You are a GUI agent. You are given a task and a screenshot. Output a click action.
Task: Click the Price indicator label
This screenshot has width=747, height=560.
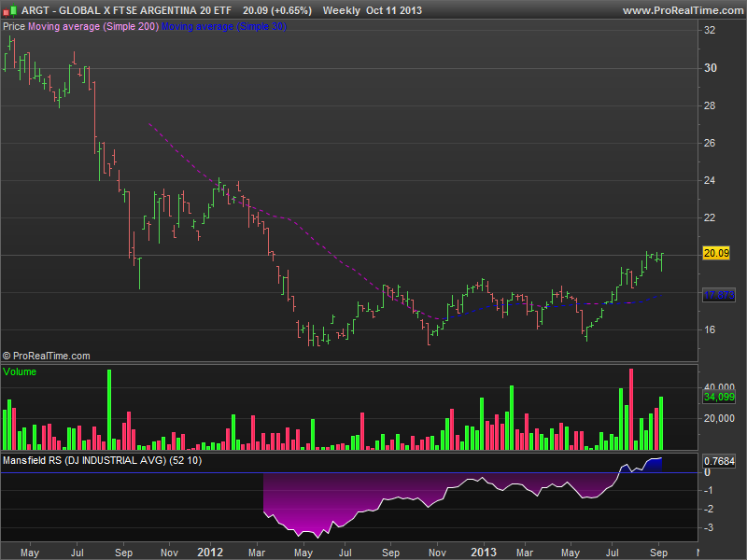click(x=14, y=26)
